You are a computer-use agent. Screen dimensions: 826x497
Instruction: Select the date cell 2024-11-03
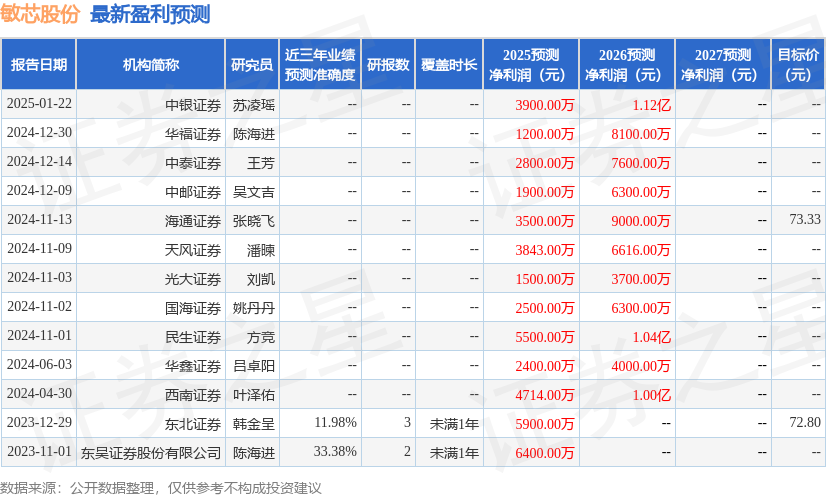pos(39,277)
